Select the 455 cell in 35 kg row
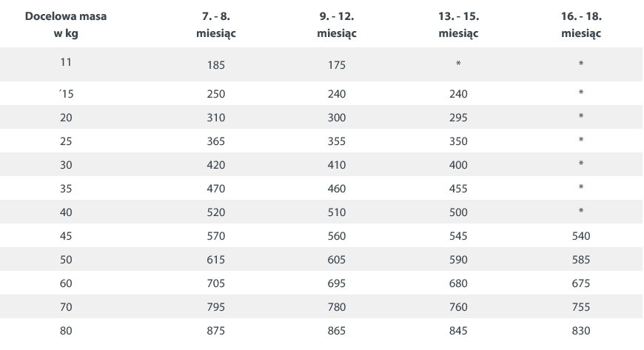The width and height of the screenshot is (644, 350). coord(458,189)
